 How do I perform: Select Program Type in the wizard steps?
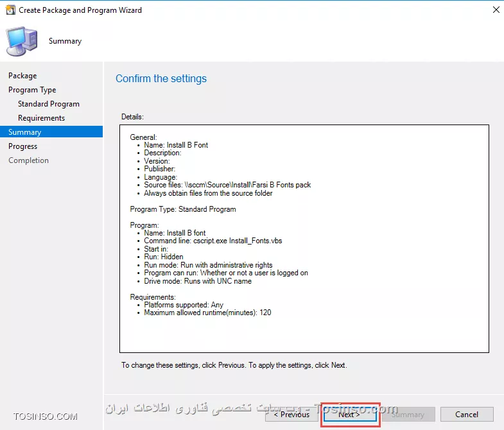click(x=32, y=90)
